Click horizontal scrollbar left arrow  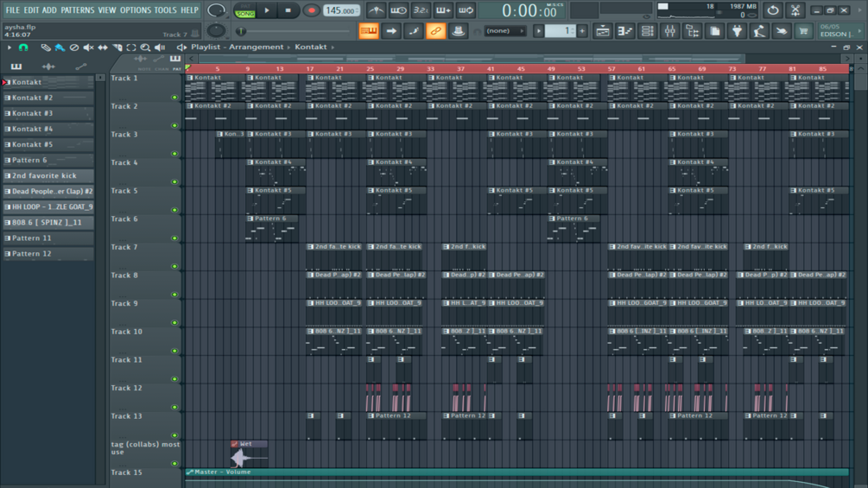pos(192,58)
